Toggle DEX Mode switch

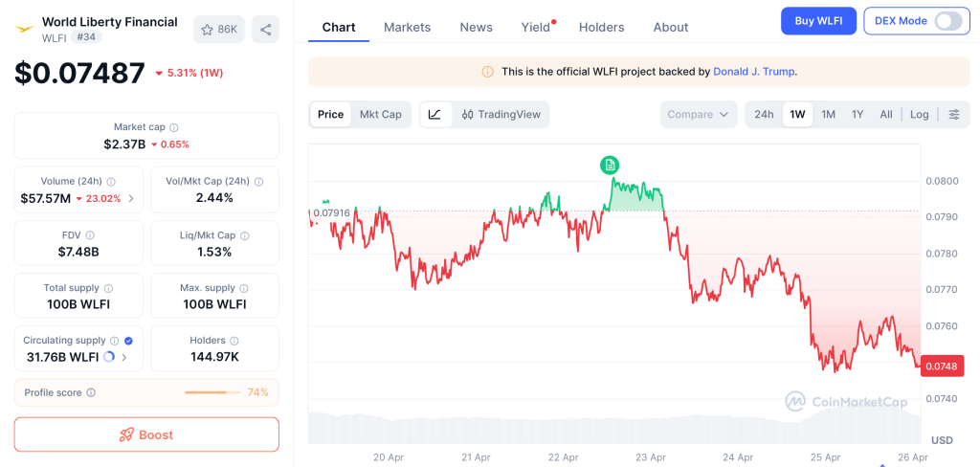pyautogui.click(x=947, y=21)
